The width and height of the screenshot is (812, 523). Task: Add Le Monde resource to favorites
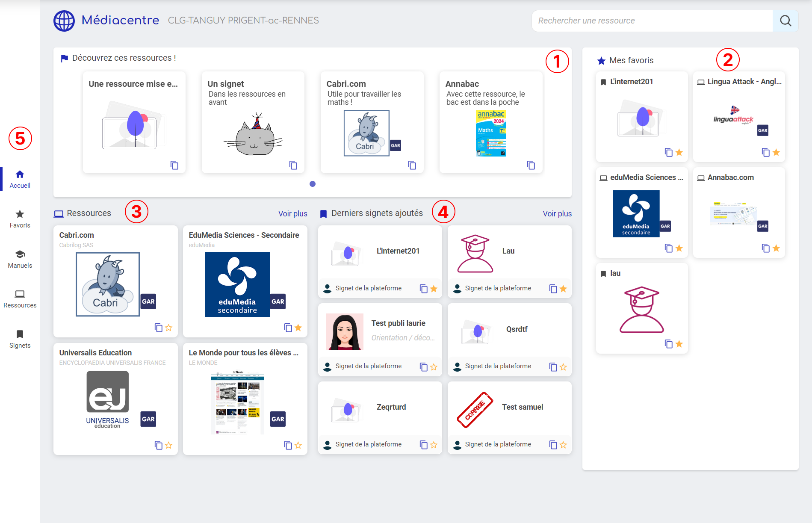pos(298,445)
